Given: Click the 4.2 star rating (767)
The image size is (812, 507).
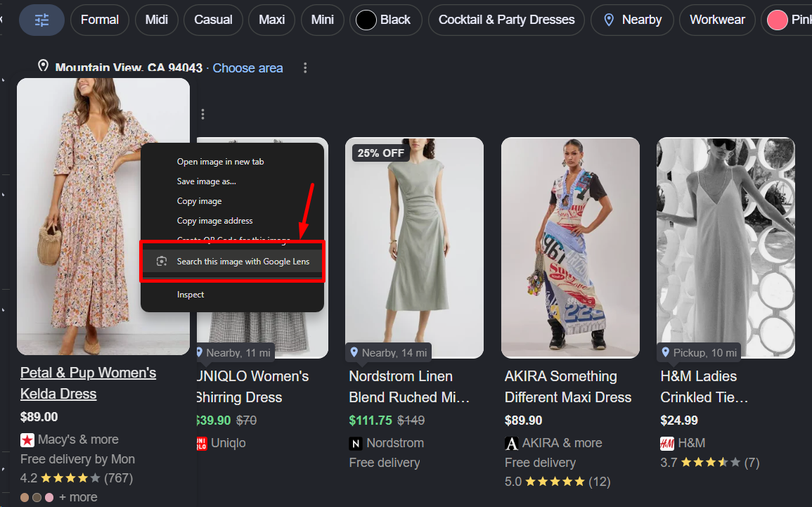Looking at the screenshot, I should pos(77,478).
